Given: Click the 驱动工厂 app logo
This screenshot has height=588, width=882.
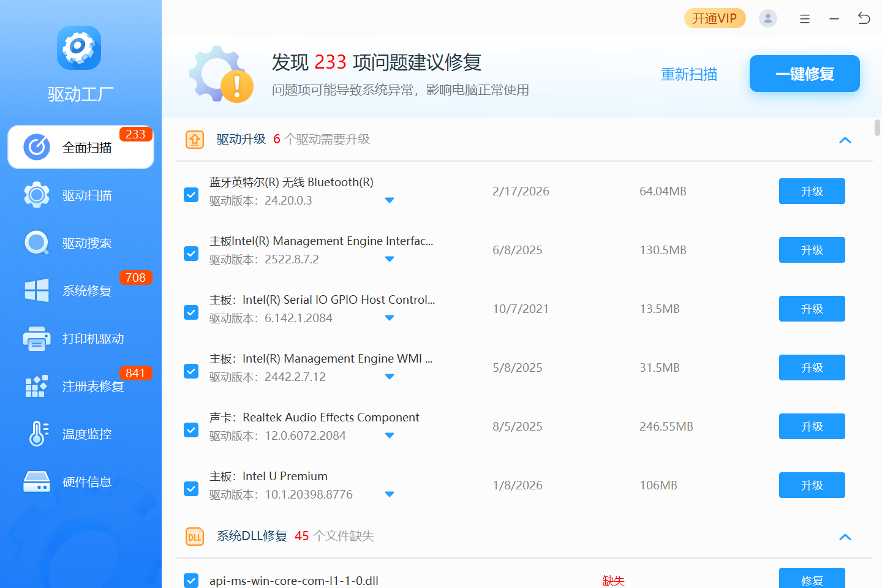Looking at the screenshot, I should click(79, 48).
